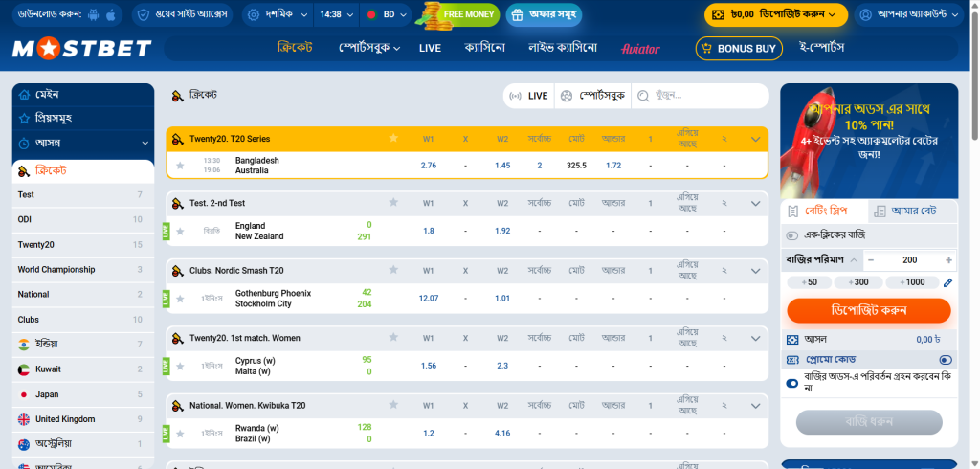Click the search magnifier icon
The height and width of the screenshot is (469, 980).
(644, 96)
